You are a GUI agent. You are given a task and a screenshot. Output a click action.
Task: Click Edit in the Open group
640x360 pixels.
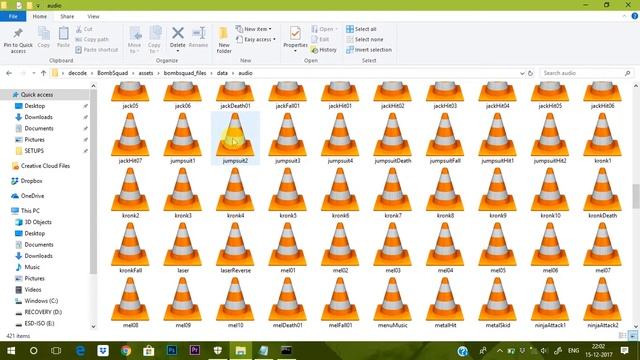tap(320, 40)
